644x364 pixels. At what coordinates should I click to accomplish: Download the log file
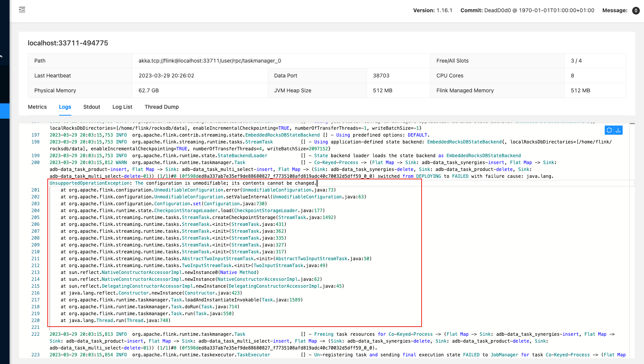pyautogui.click(x=618, y=130)
